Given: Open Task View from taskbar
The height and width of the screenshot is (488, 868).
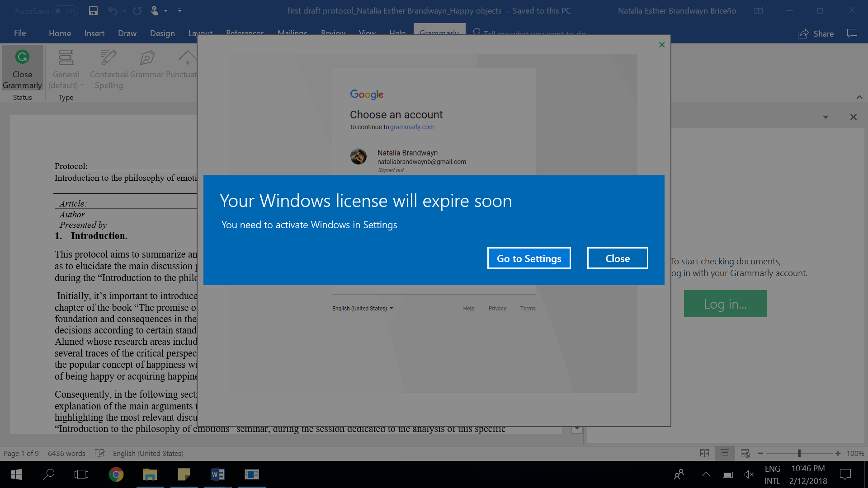Looking at the screenshot, I should (81, 474).
